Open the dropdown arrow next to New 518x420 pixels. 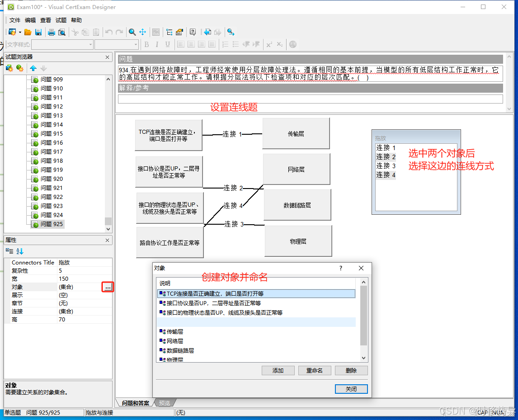[20, 33]
